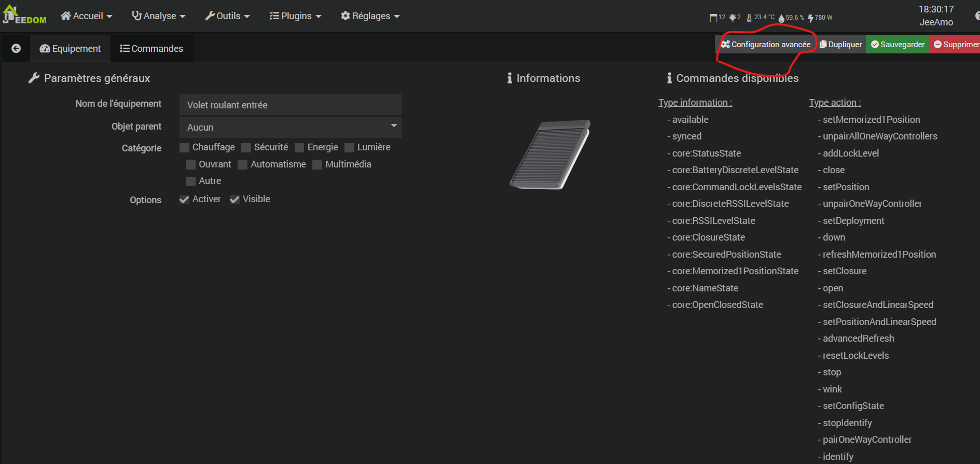Open the Plugins menu
The width and height of the screenshot is (980, 464).
click(x=296, y=16)
